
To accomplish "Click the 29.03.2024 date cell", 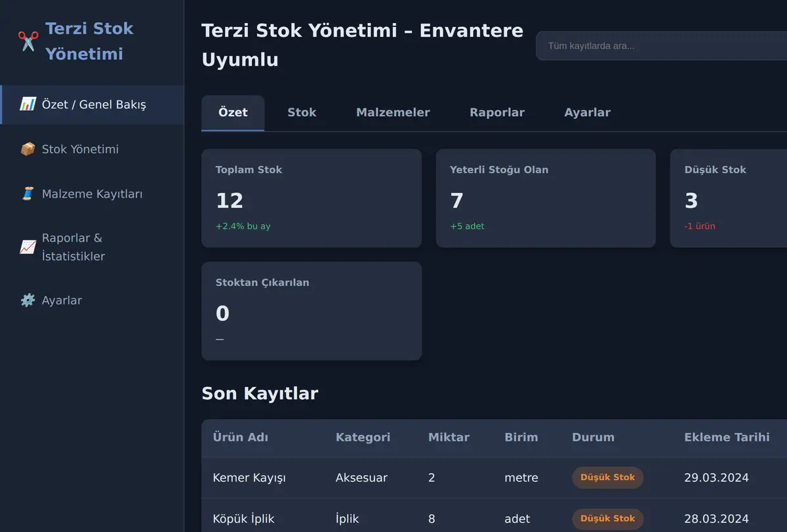I will point(716,478).
